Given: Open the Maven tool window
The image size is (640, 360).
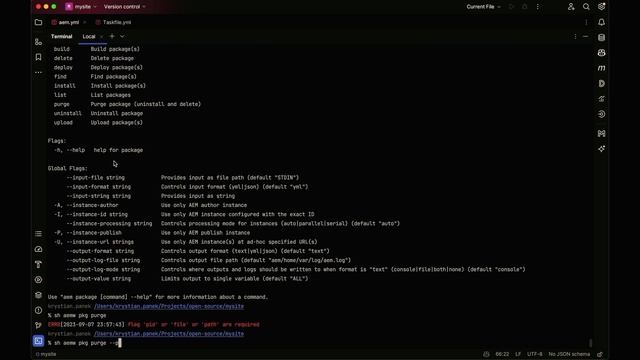Looking at the screenshot, I should (601, 68).
